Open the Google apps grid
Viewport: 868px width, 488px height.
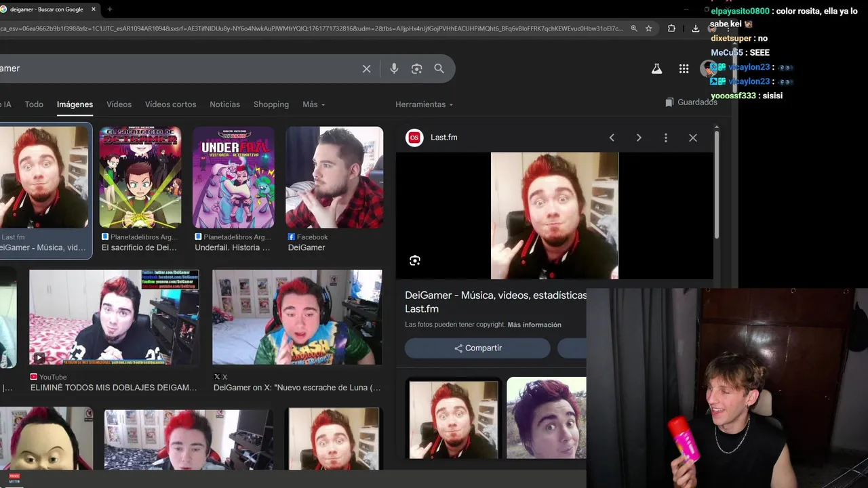click(684, 68)
